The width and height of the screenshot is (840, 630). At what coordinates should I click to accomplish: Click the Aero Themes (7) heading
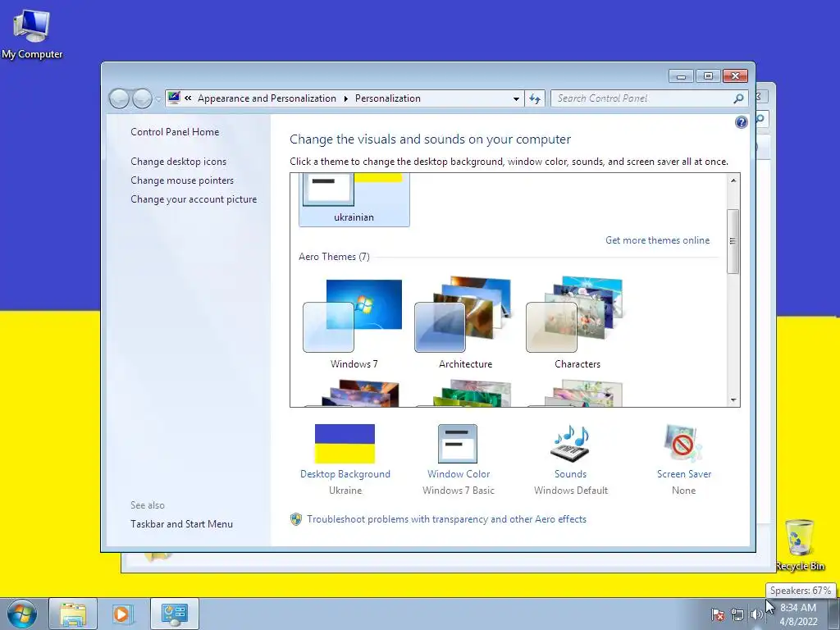click(334, 257)
